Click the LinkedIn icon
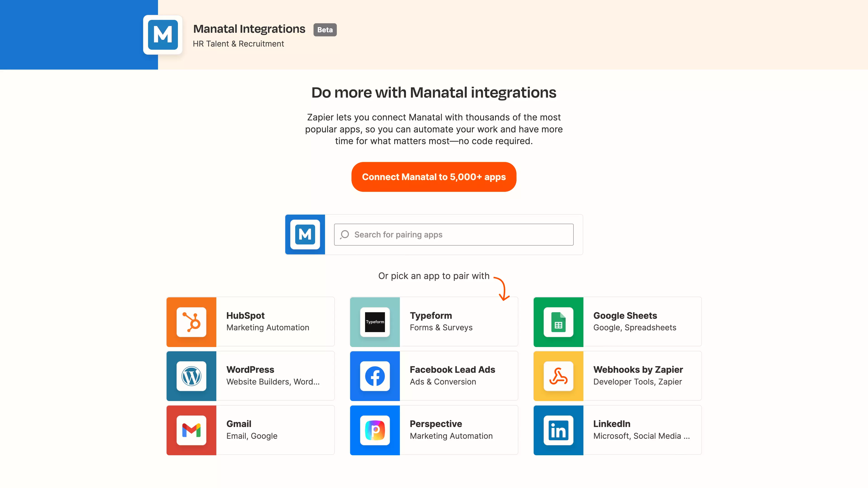Viewport: 868px width, 488px height. tap(558, 430)
